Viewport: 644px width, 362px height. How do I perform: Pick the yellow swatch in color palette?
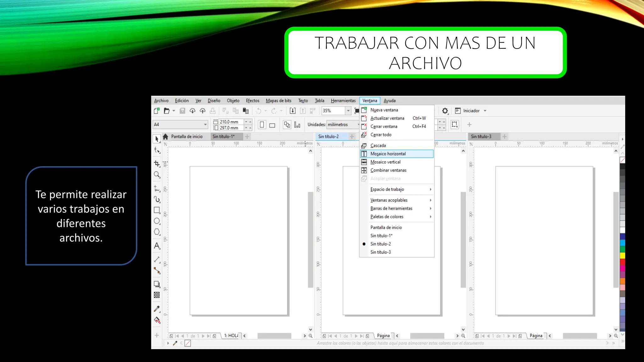(x=622, y=255)
